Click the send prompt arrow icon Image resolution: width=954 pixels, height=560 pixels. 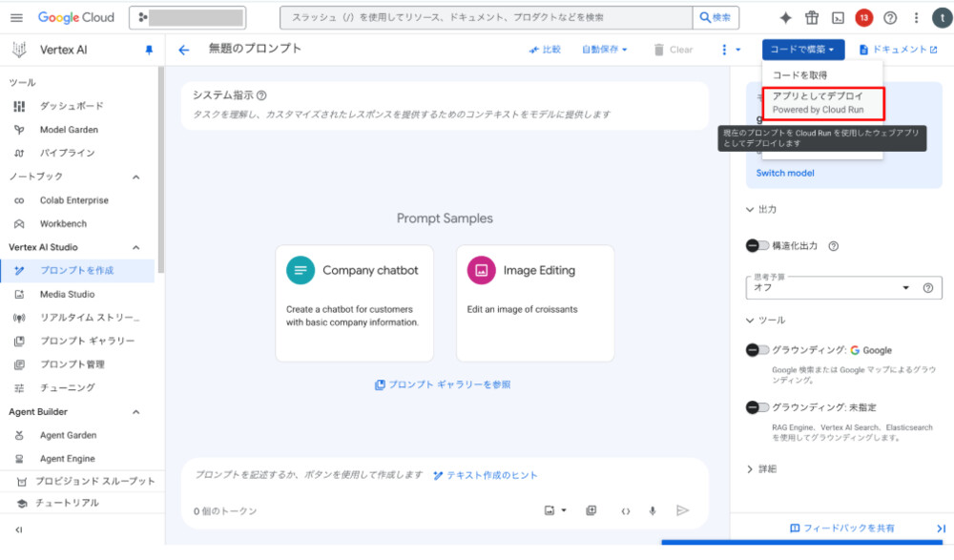(x=683, y=510)
